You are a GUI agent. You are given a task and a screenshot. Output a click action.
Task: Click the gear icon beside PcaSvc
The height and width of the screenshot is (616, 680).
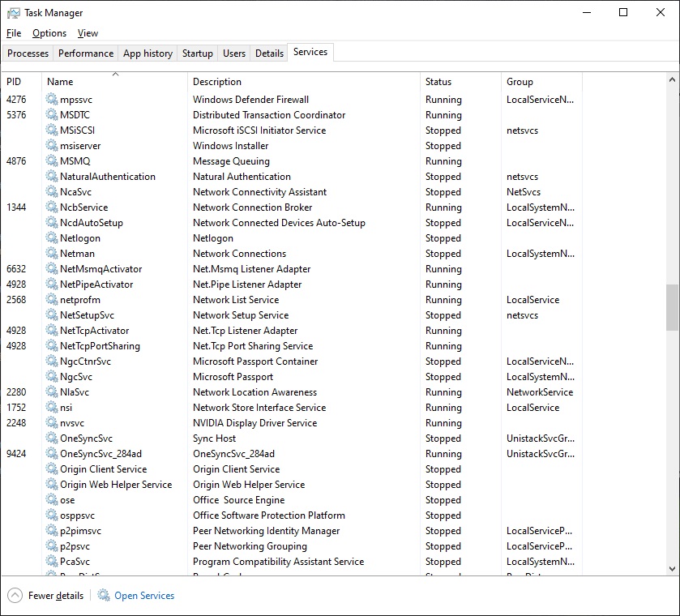[52, 562]
